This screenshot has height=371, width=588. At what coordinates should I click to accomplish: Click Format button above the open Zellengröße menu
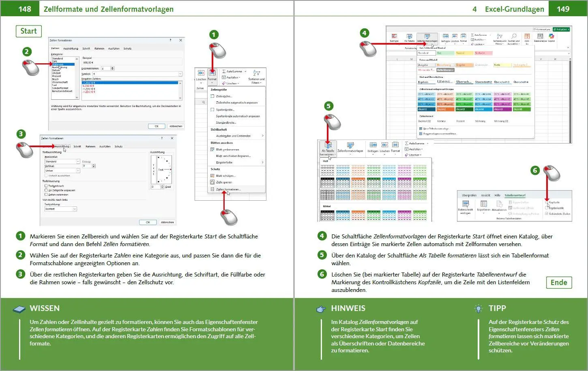[x=212, y=76]
